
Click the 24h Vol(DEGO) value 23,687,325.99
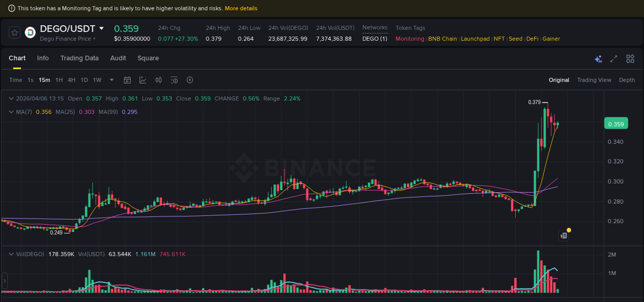tap(288, 39)
